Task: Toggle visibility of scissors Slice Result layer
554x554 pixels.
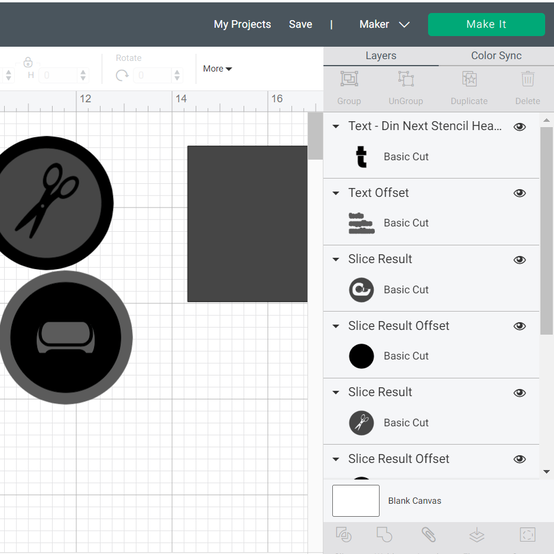Action: coord(519,393)
